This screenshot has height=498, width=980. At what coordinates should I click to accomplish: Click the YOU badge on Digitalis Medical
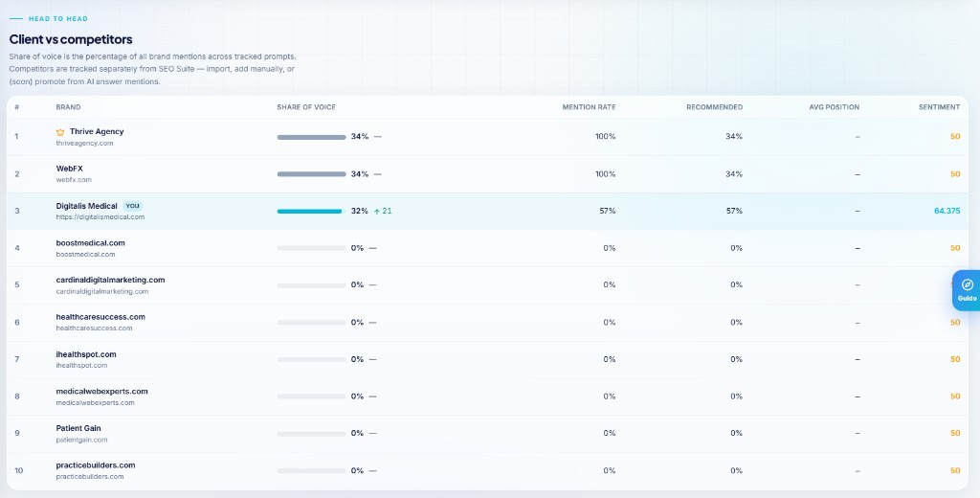(x=132, y=206)
